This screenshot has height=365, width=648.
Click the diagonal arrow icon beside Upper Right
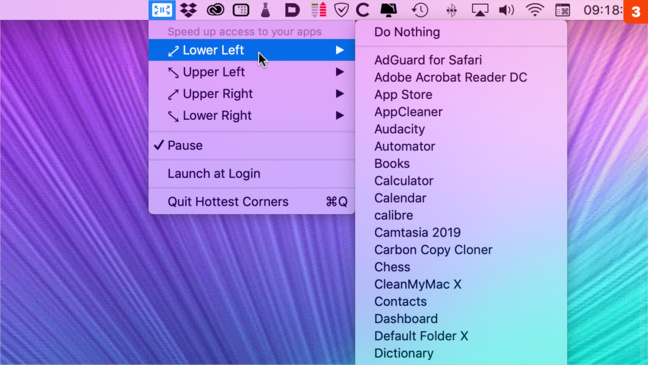[173, 95]
